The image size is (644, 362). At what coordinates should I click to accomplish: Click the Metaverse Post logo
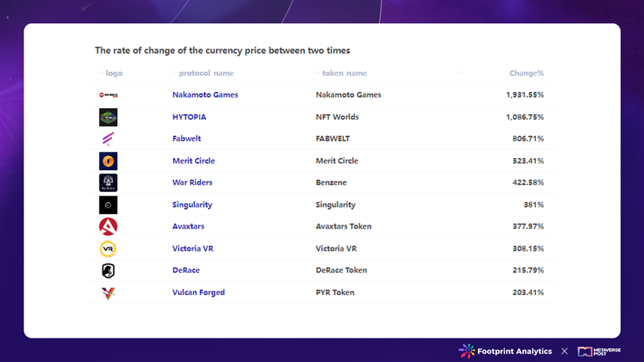click(x=599, y=351)
